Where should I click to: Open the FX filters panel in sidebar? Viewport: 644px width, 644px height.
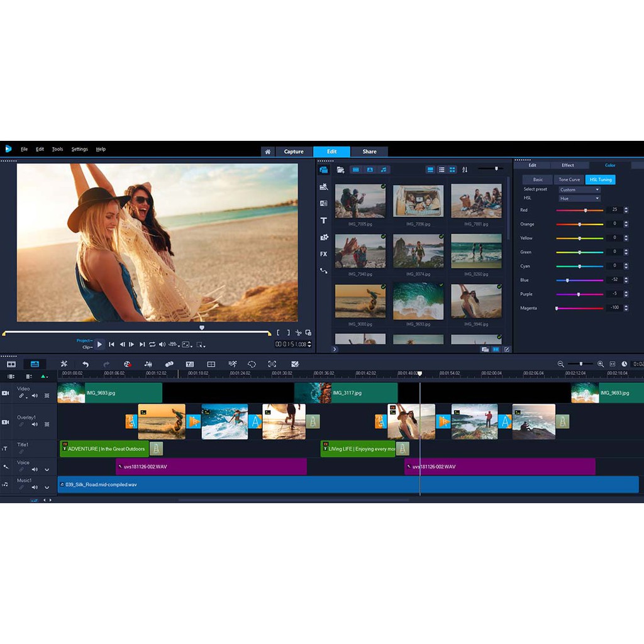(323, 253)
